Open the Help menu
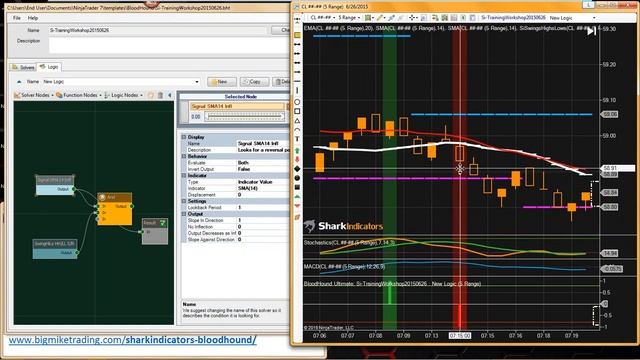The image size is (640, 360). [x=33, y=18]
